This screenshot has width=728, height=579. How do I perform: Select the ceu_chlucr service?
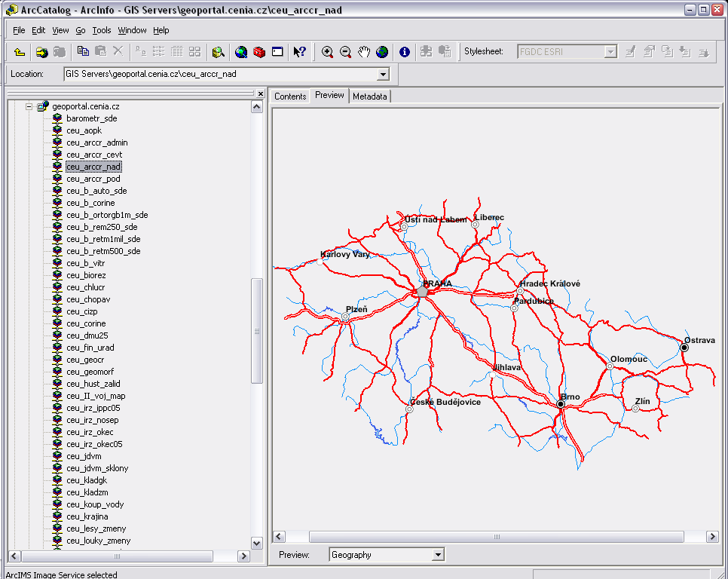(x=86, y=287)
